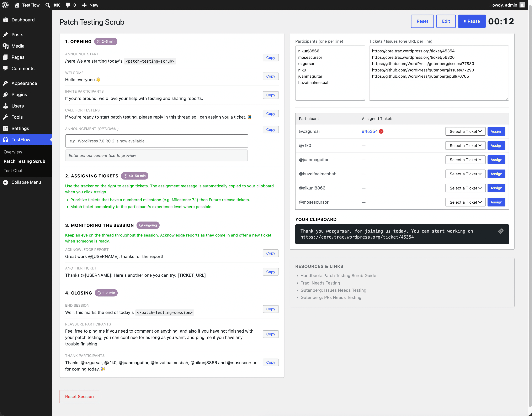The height and width of the screenshot is (416, 532).
Task: Open Gutenberg: Issues Needs Testing link
Action: (x=333, y=290)
